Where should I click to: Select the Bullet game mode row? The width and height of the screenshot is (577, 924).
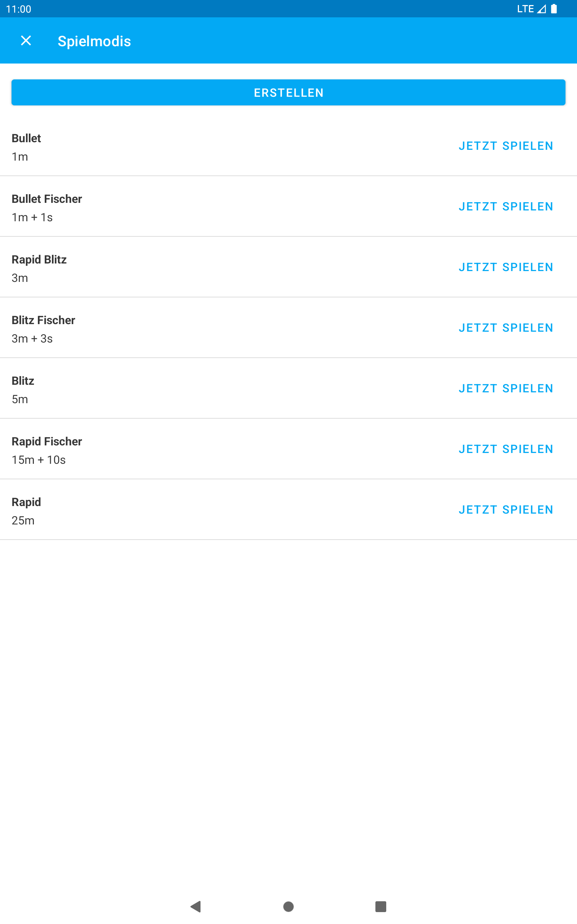(x=288, y=146)
